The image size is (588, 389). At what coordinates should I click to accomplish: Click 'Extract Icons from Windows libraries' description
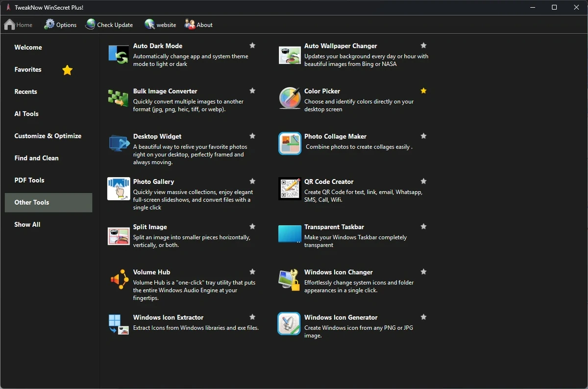(x=196, y=328)
